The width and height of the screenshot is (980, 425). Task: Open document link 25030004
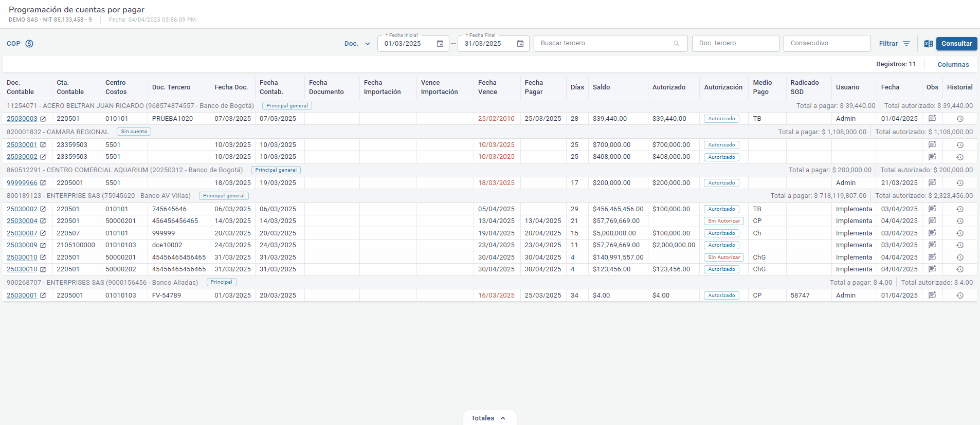[22, 221]
